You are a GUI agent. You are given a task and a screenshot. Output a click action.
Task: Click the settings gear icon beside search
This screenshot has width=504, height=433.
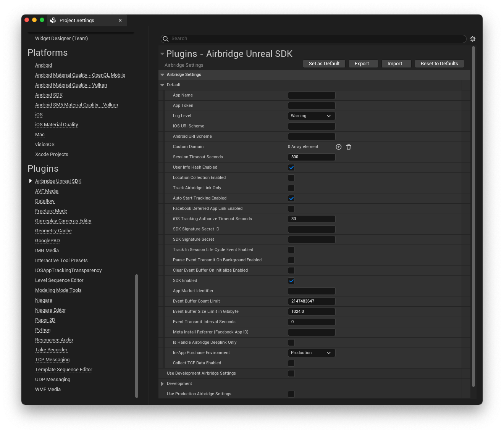coord(473,39)
